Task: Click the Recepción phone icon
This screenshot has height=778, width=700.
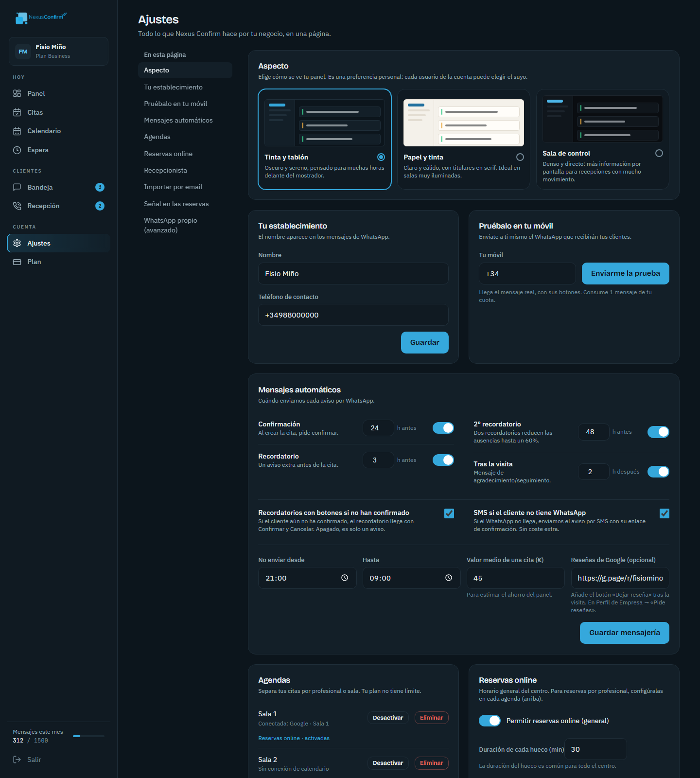Action: [x=17, y=206]
